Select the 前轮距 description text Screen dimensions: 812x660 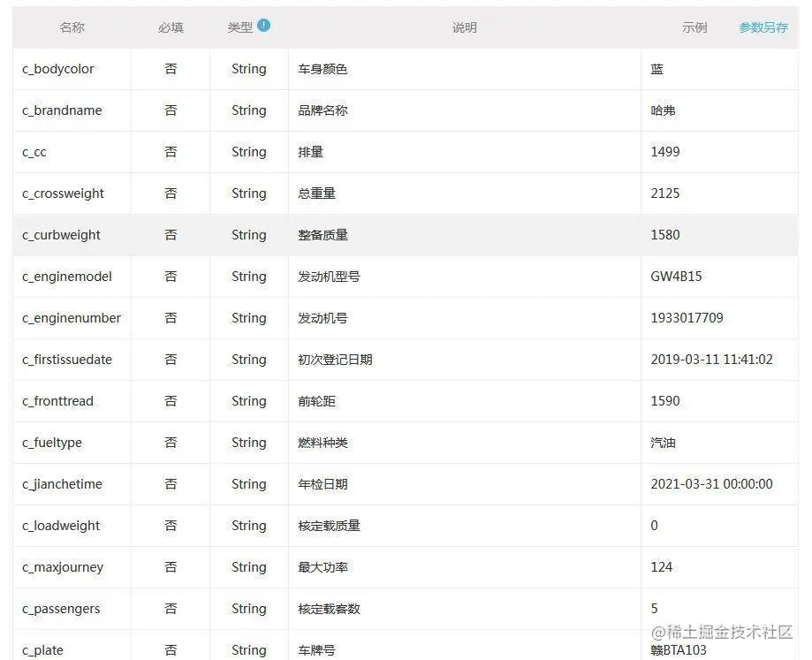[316, 401]
